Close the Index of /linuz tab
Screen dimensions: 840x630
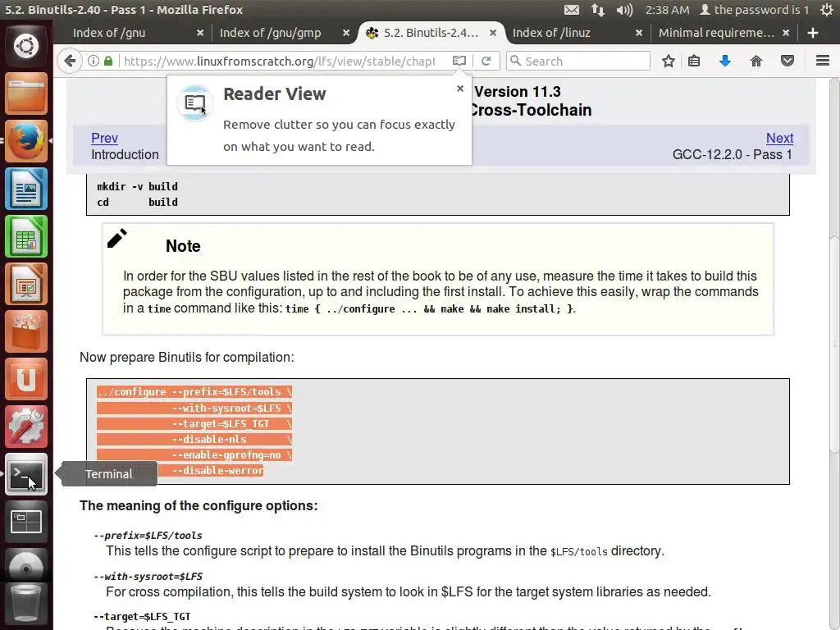pos(638,33)
